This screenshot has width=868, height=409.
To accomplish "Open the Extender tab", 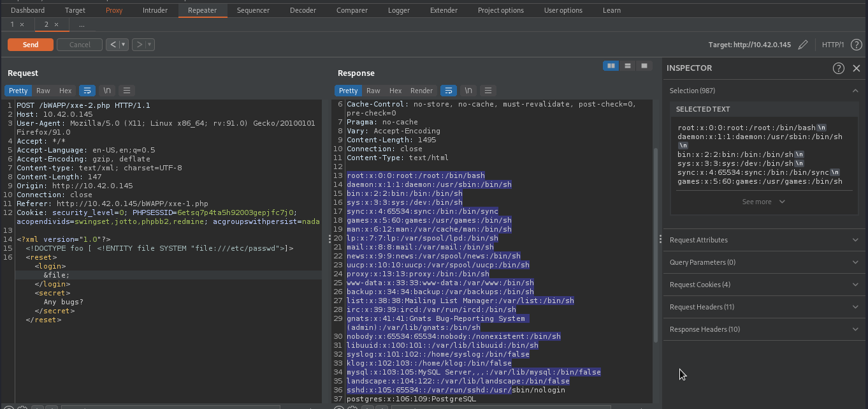I will click(x=444, y=10).
